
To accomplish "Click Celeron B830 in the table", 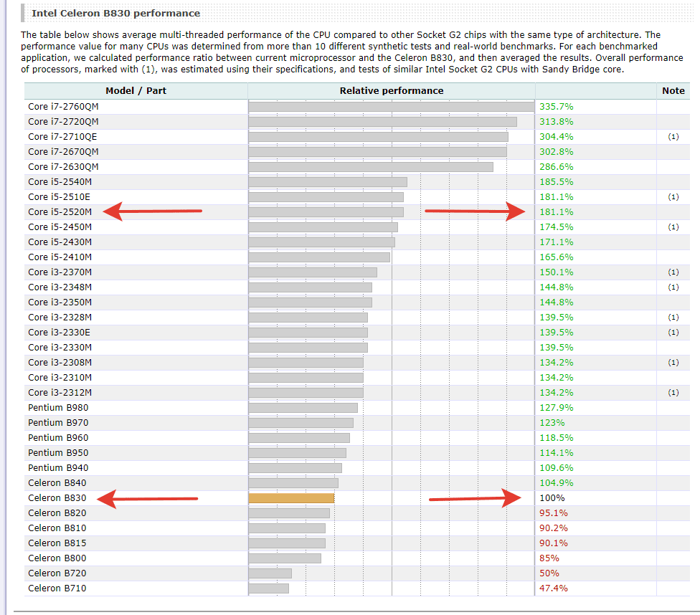I will point(57,498).
